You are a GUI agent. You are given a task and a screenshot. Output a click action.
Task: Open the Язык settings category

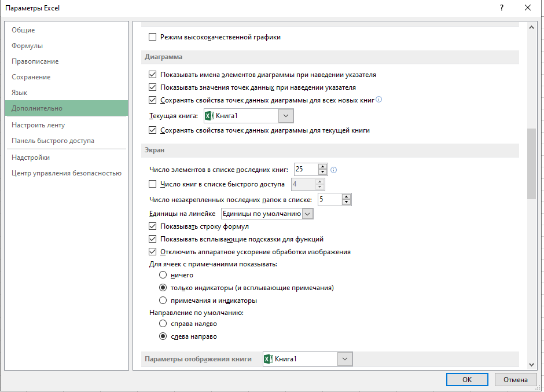(x=67, y=93)
